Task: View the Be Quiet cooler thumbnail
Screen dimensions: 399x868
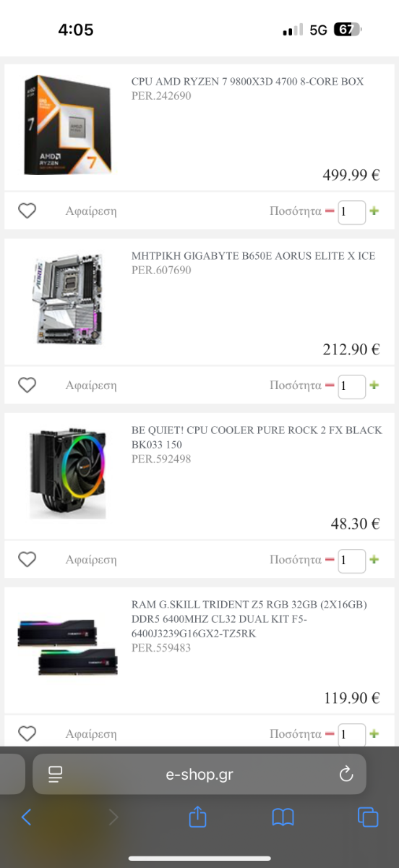Action: click(x=68, y=473)
